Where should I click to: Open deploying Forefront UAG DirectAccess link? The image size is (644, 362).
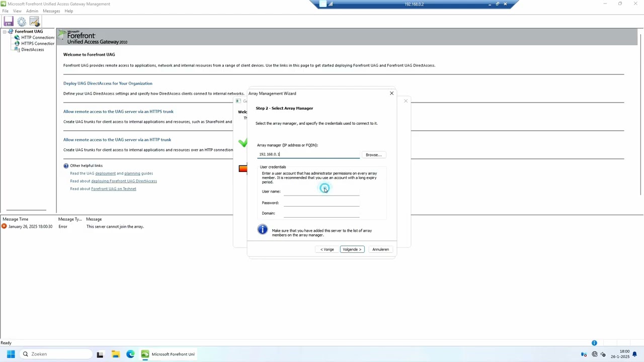(x=124, y=181)
